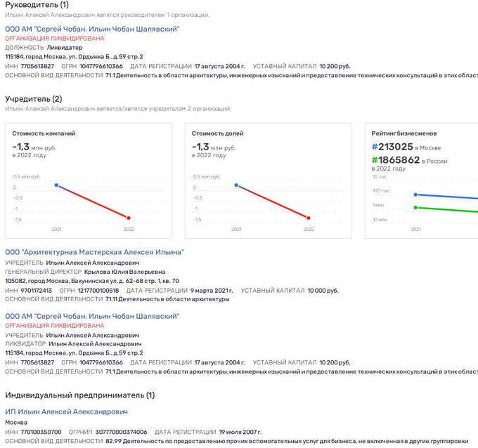Viewport: 478px width, 448px height.
Task: Click the Учредитель (2) section heading
Action: [33, 99]
